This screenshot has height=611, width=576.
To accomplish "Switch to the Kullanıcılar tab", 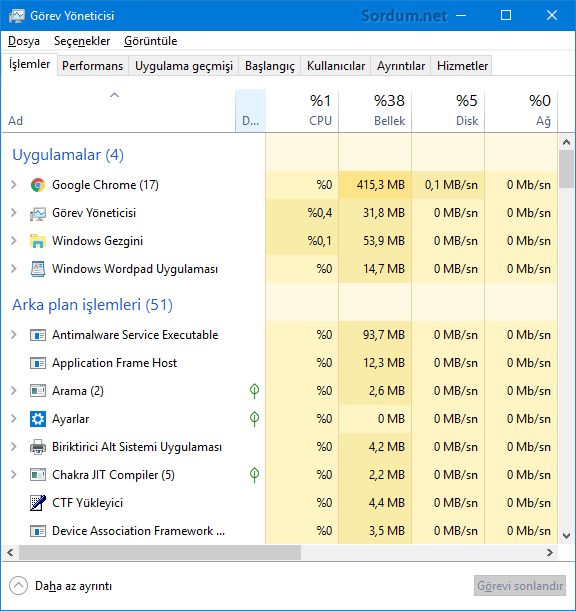I will (336, 66).
